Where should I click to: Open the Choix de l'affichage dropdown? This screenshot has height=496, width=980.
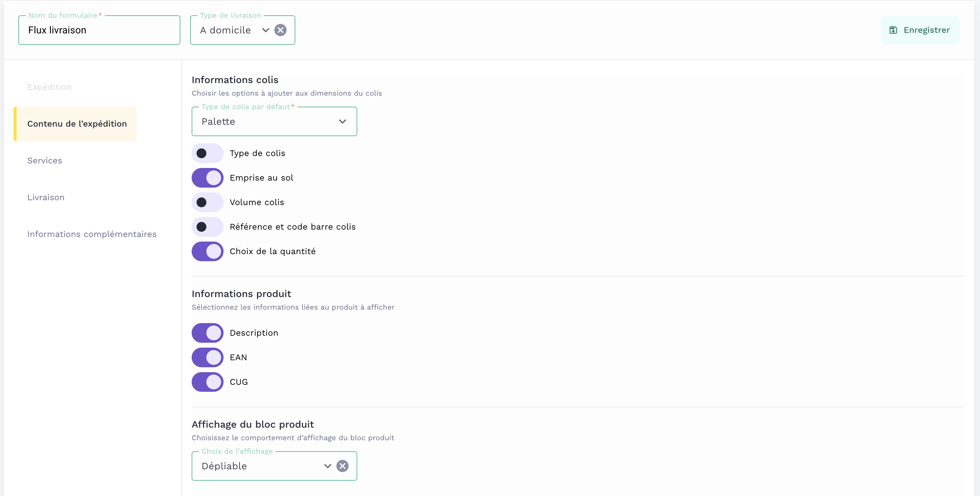pyautogui.click(x=327, y=466)
